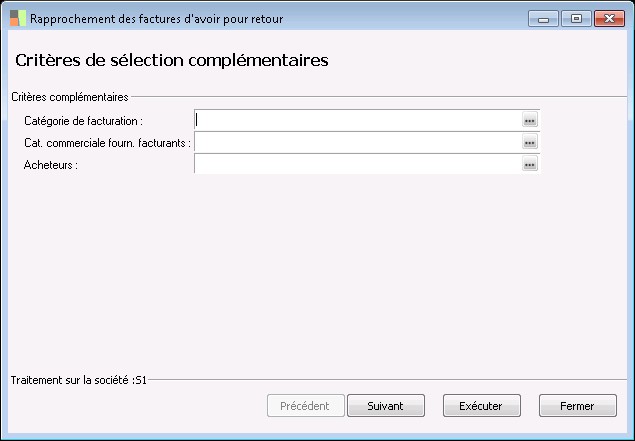Close the window using the red X
This screenshot has height=441, width=635.
coord(608,18)
